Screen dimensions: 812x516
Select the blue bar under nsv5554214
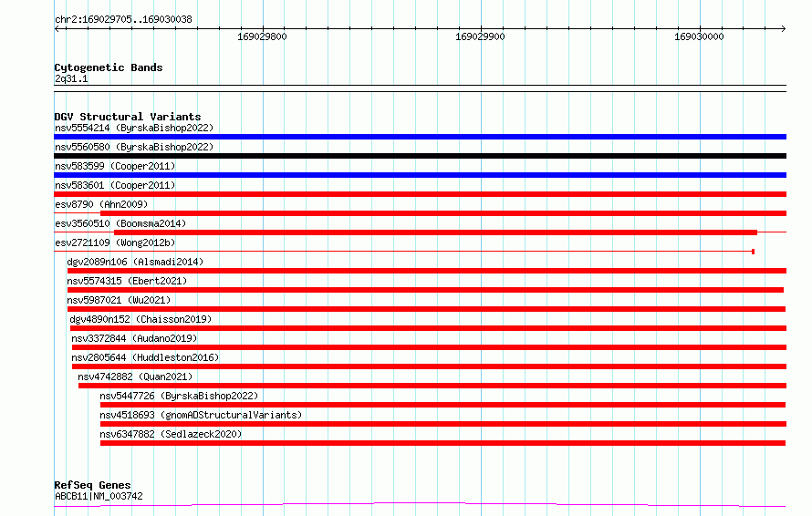pos(420,137)
